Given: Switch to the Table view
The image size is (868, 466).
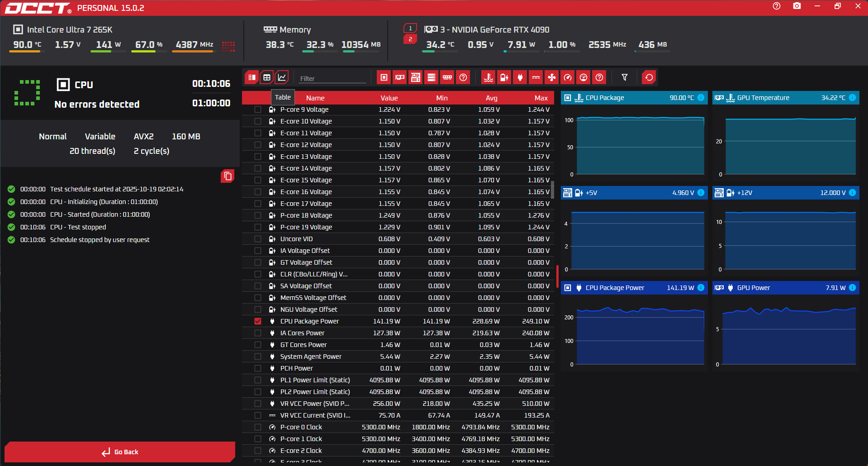Looking at the screenshot, I should click(x=267, y=77).
